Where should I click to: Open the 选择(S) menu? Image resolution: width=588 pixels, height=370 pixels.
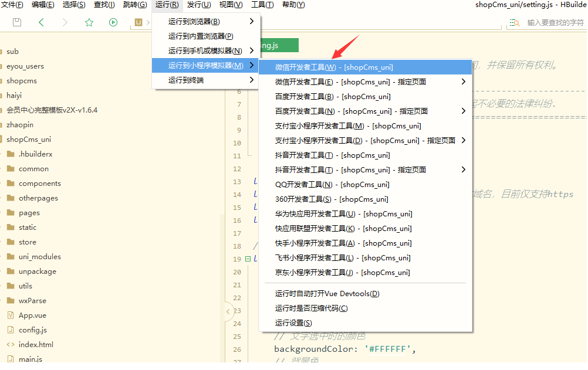74,5
